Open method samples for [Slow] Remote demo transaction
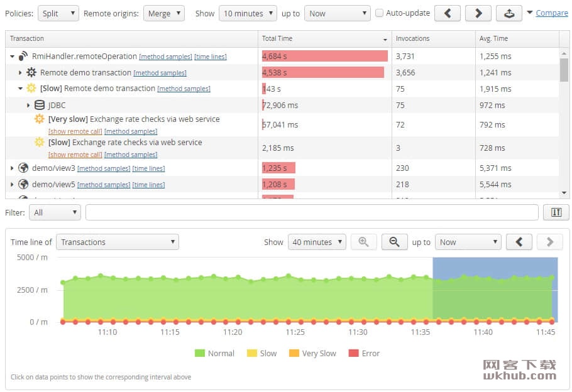Screen dimensions: 572x392 [x=184, y=89]
